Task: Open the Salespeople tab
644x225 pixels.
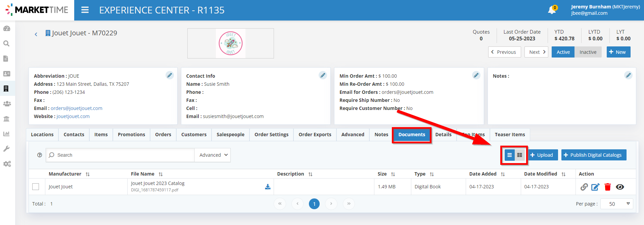Action: pyautogui.click(x=230, y=135)
